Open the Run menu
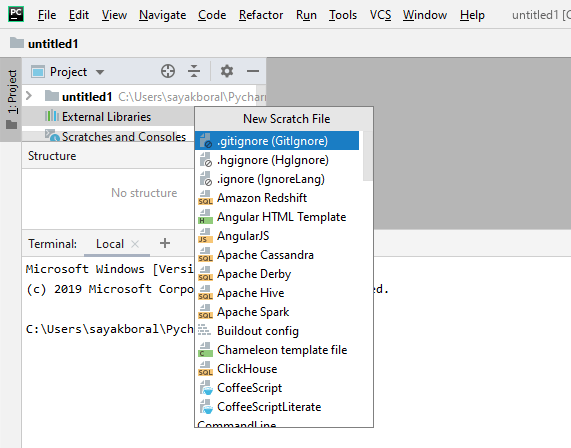Image resolution: width=571 pixels, height=448 pixels. (x=306, y=15)
